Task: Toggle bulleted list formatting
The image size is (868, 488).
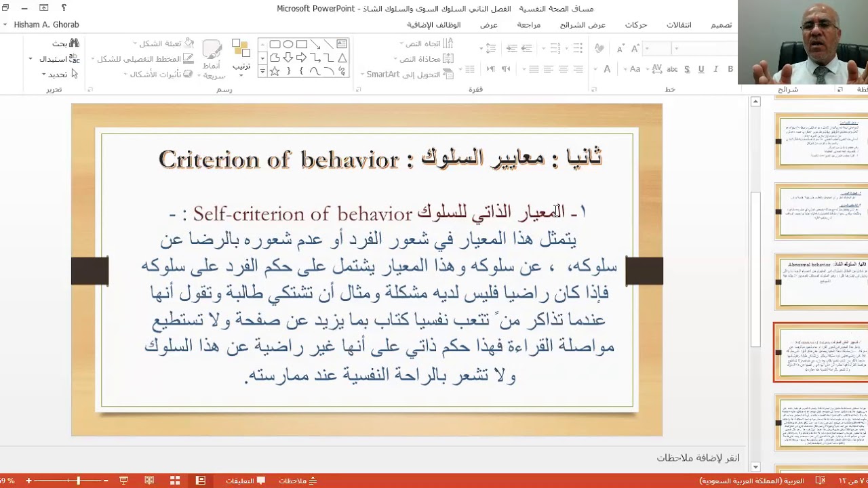Action: [x=578, y=48]
